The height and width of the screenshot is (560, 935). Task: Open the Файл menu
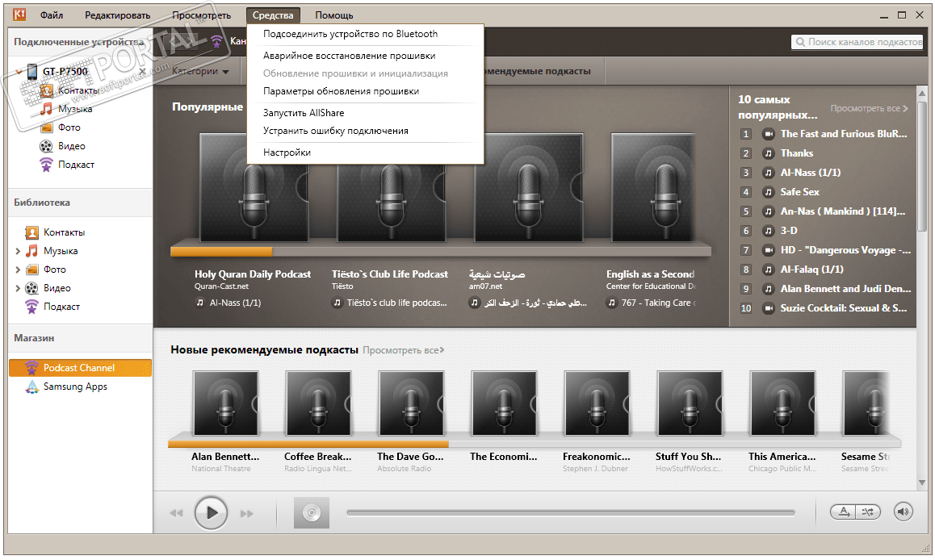52,15
